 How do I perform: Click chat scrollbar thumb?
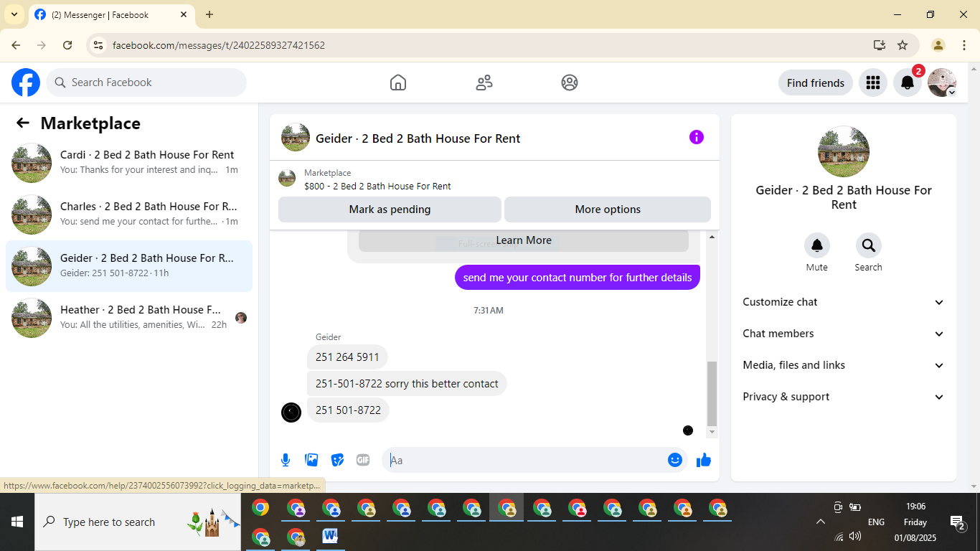[712, 394]
